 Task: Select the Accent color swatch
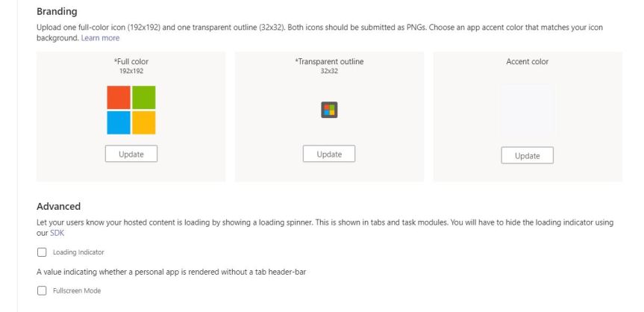click(x=528, y=110)
